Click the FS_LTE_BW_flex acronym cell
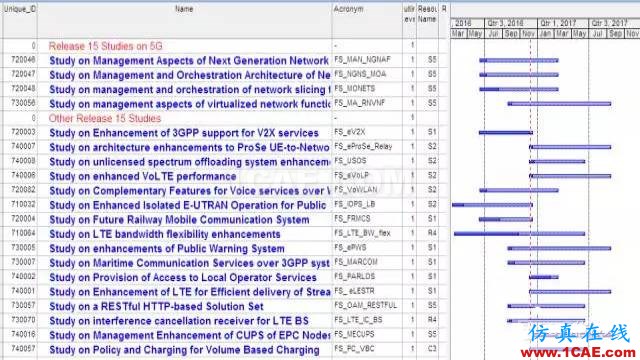The height and width of the screenshot is (360, 640). coord(362,233)
